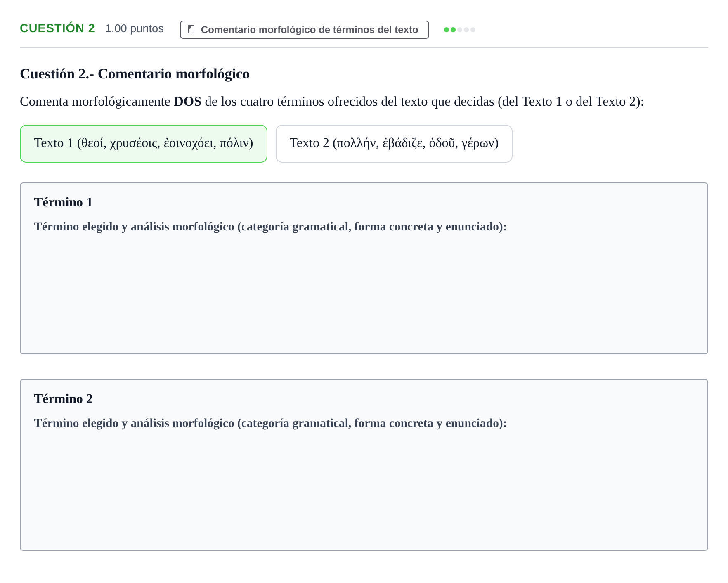The height and width of the screenshot is (583, 728).
Task: Click the Término 1 heading
Action: coord(64,202)
